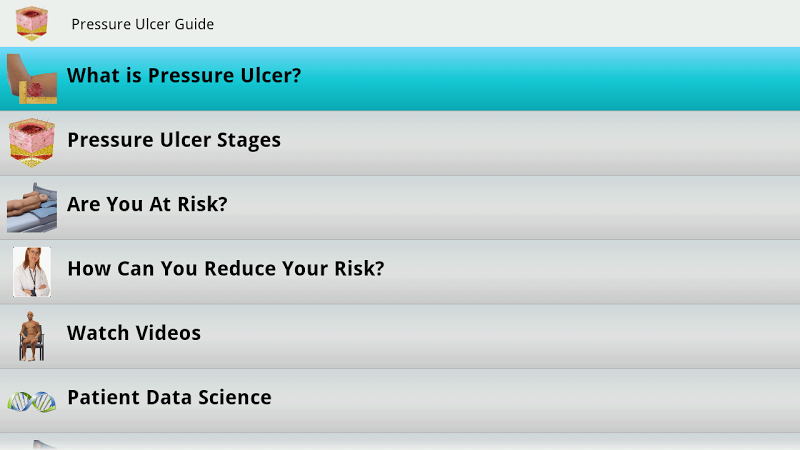Open the row with the seated figure

400,336
